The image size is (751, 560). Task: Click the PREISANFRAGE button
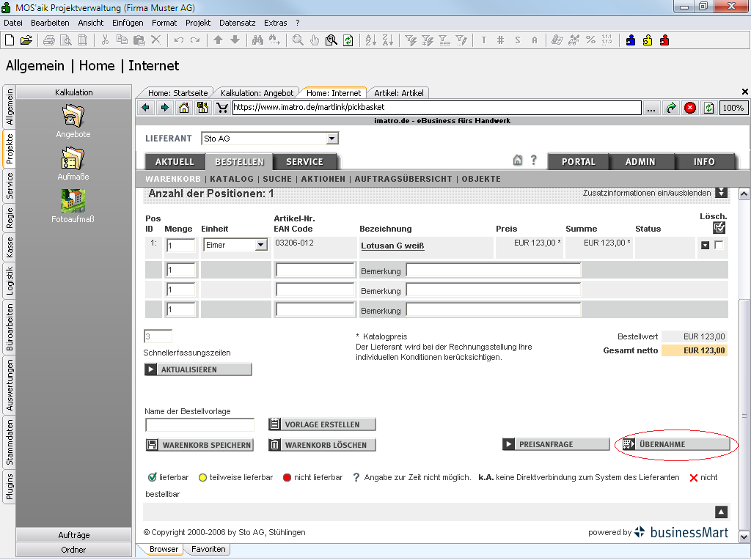pyautogui.click(x=556, y=444)
